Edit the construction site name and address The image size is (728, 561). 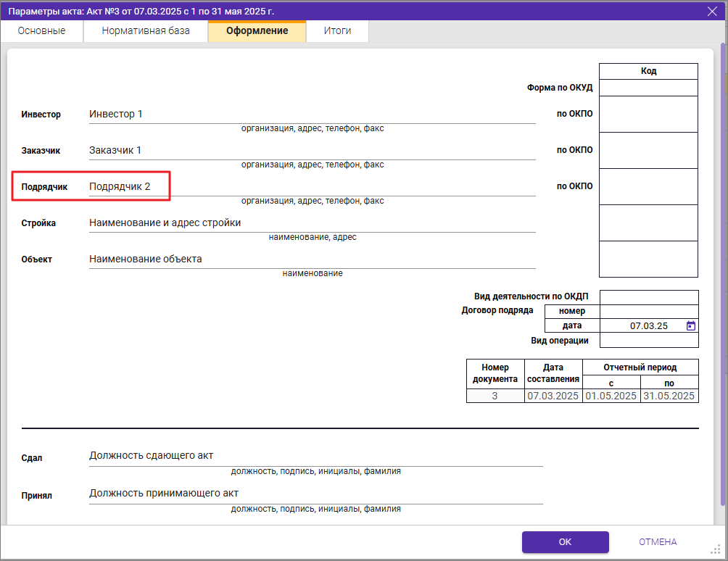pos(312,223)
